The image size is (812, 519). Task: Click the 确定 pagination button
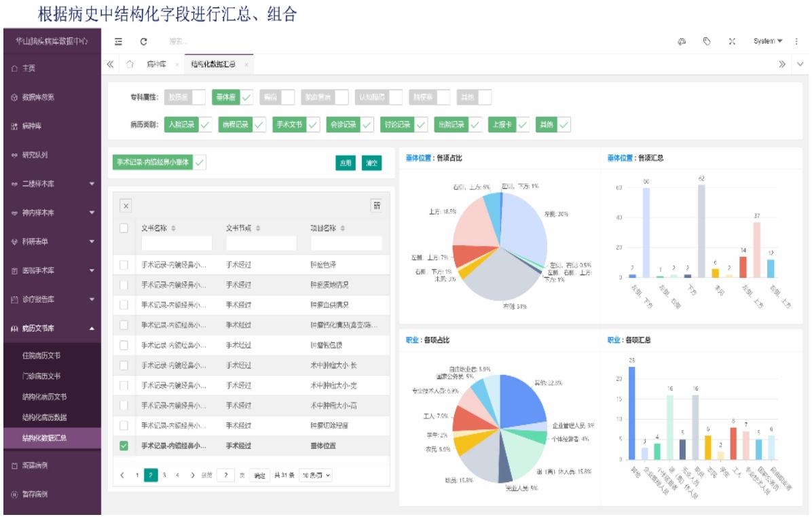(259, 476)
